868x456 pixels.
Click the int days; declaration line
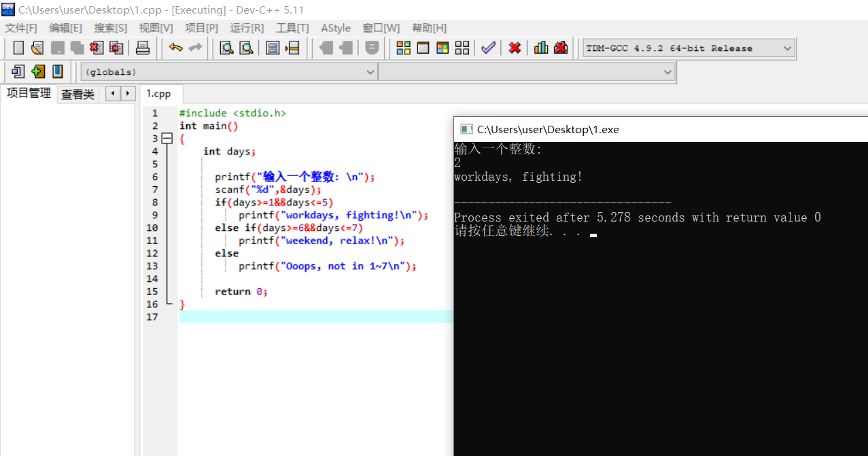[x=229, y=152]
